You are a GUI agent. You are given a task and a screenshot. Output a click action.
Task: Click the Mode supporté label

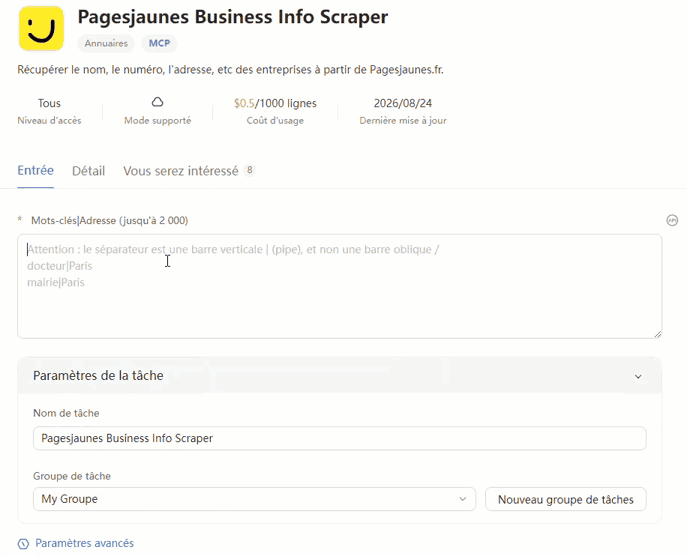coord(157,120)
